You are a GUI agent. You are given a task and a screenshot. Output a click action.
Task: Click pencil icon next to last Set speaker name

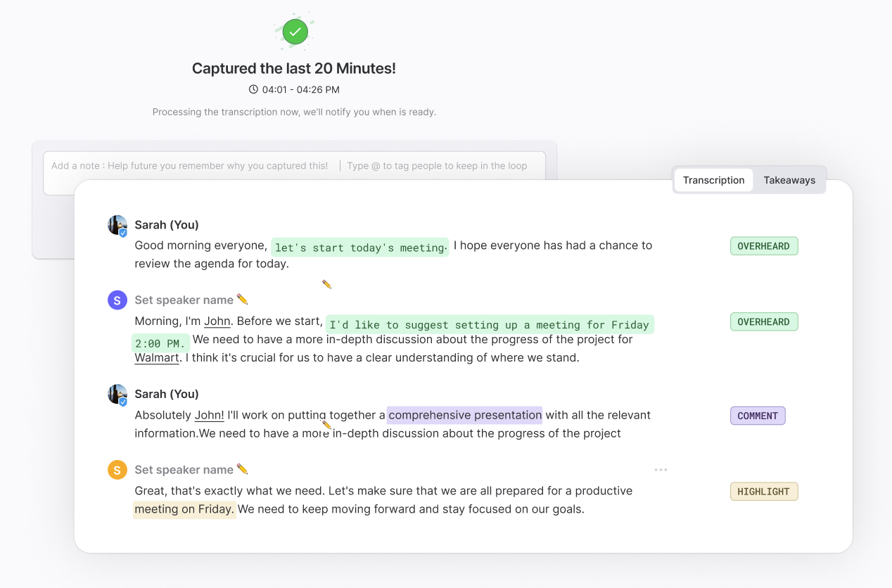(243, 469)
